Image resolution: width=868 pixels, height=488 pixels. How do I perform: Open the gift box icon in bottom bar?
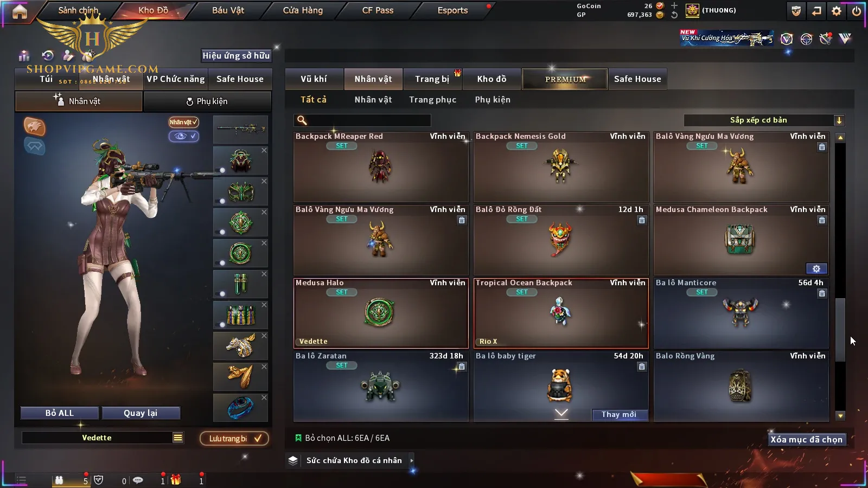coord(176,480)
